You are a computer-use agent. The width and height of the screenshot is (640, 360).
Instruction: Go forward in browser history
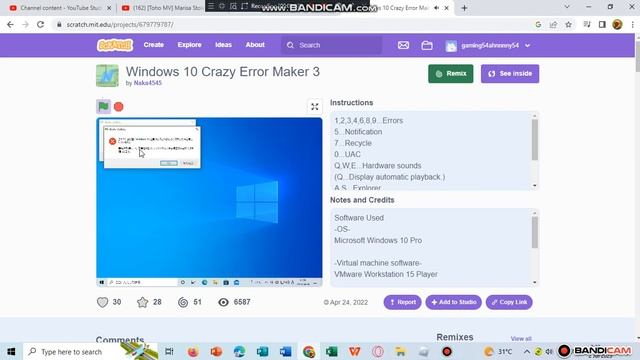pyautogui.click(x=25, y=24)
